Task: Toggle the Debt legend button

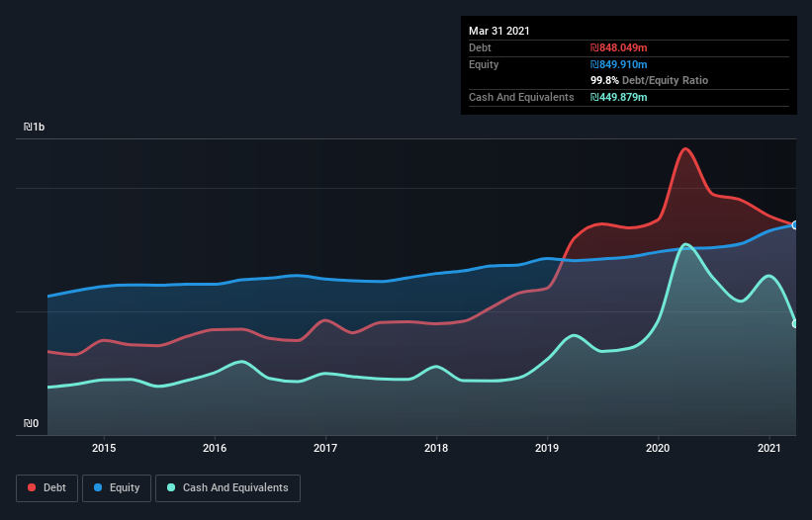Action: pos(46,488)
